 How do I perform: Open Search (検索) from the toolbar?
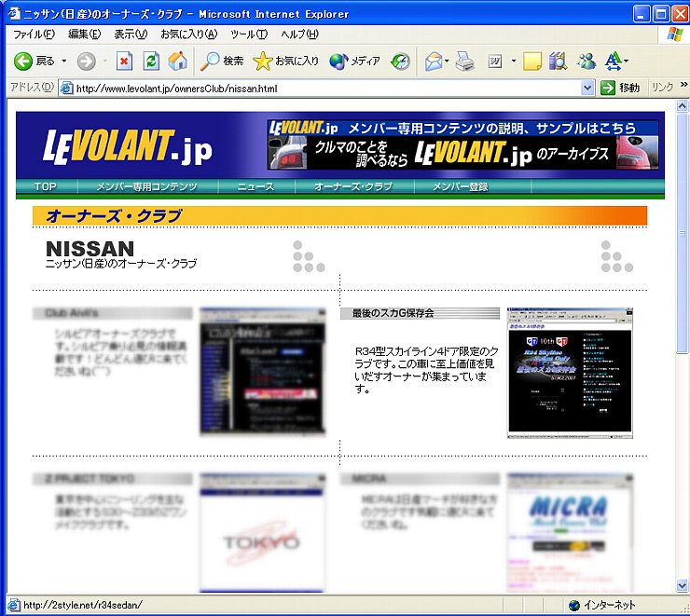tap(221, 62)
